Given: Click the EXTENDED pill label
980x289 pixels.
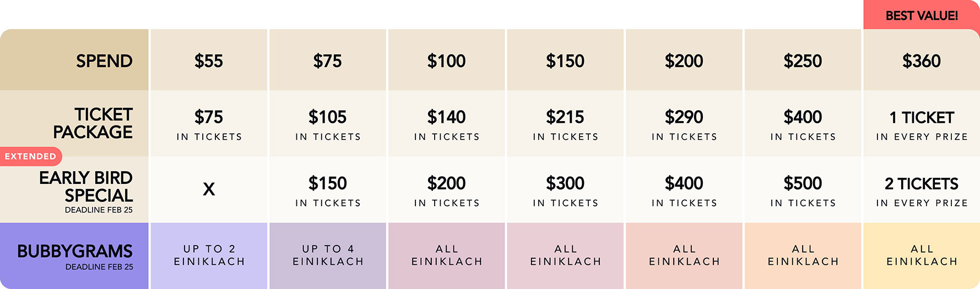Looking at the screenshot, I should pyautogui.click(x=31, y=156).
